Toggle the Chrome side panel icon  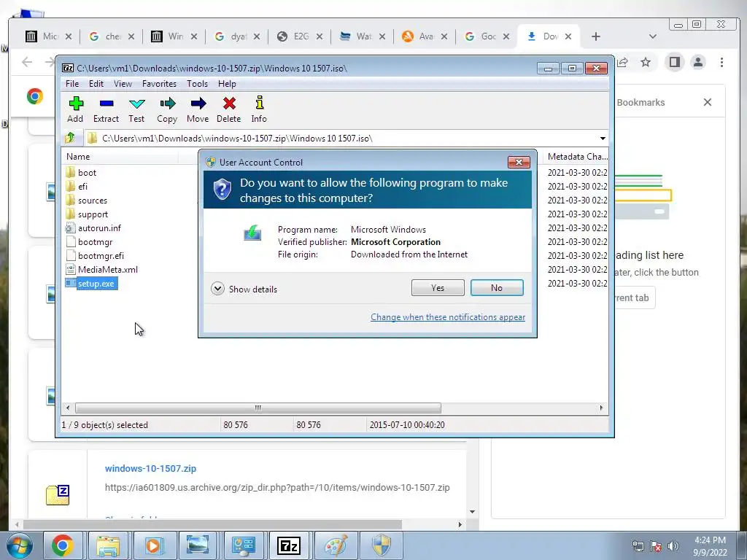(x=674, y=63)
